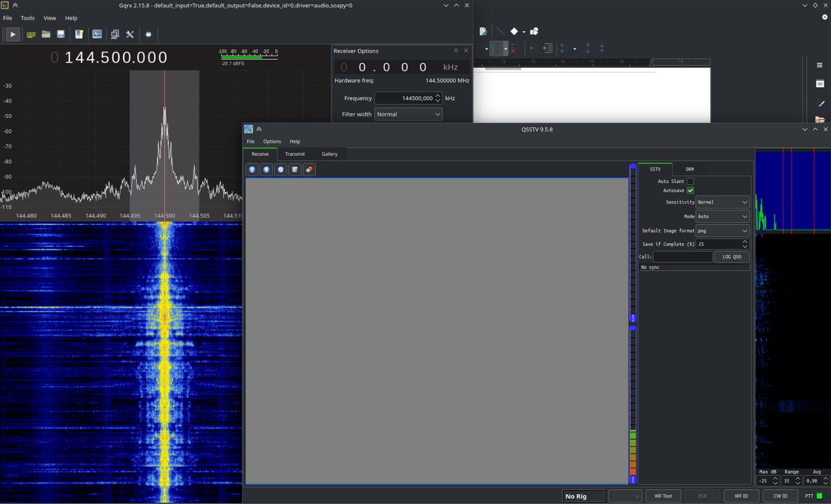Open the Sensitivity dropdown set to Normal
This screenshot has height=504, width=831.
click(x=722, y=202)
